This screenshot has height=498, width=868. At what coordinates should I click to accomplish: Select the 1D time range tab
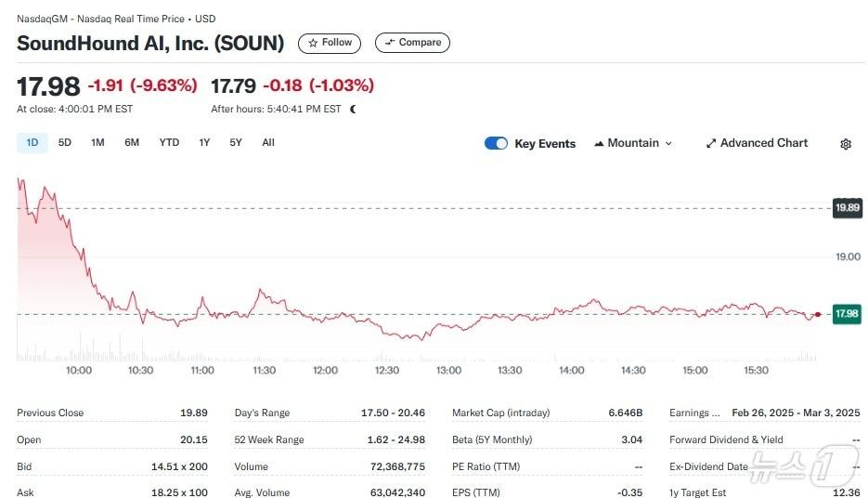(x=32, y=142)
